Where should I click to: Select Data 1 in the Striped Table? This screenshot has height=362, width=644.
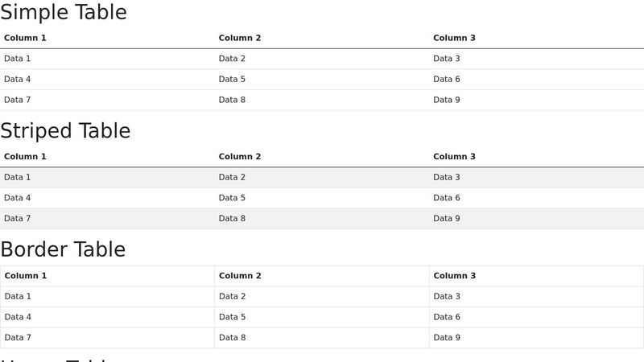click(x=18, y=177)
